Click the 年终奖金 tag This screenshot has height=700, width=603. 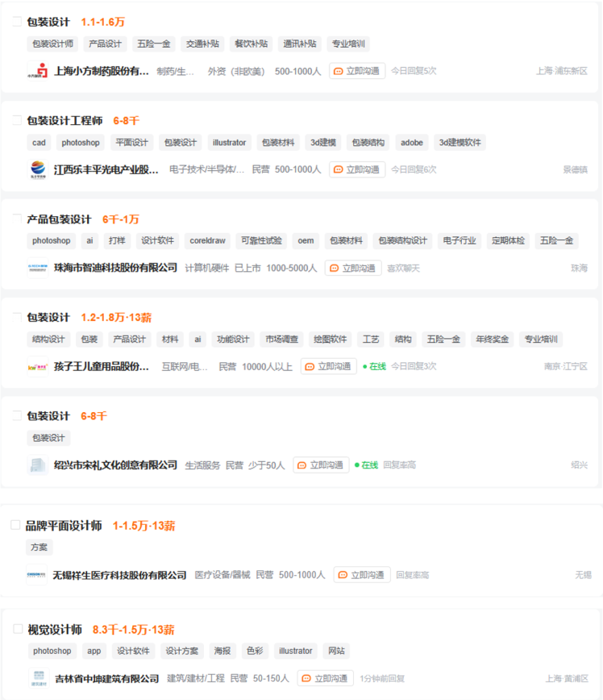point(493,340)
